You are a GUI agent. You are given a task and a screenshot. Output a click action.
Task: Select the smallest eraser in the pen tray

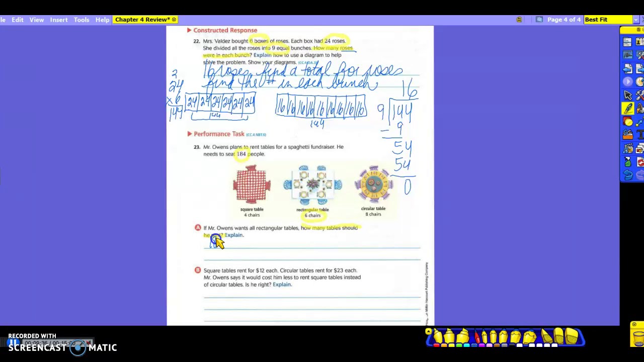point(547,336)
